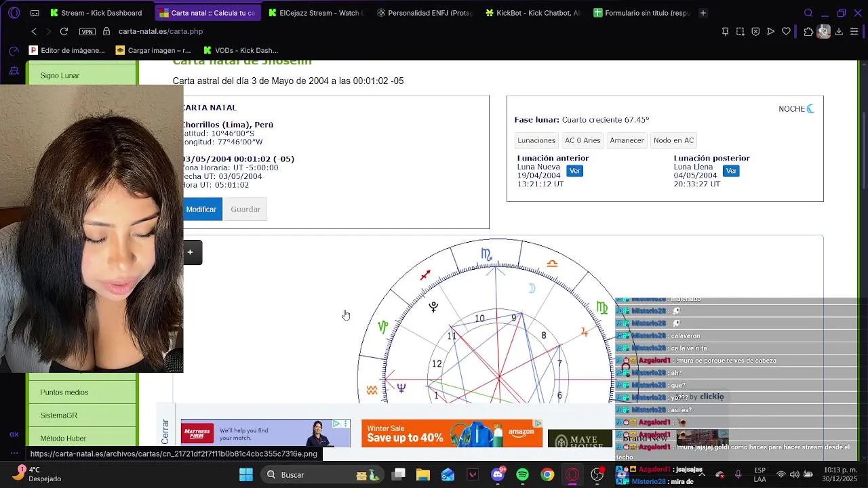The width and height of the screenshot is (868, 488).
Task: Open the Mattress Firm ad banner
Action: tap(265, 433)
